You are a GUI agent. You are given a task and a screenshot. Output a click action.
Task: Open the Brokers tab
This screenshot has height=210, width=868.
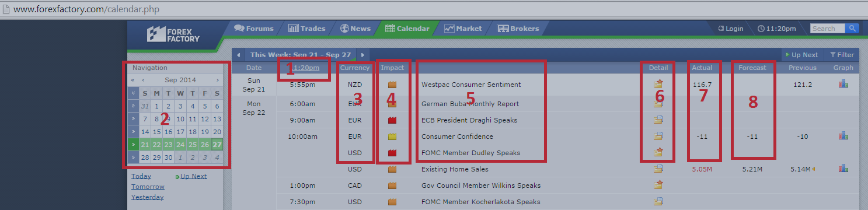(x=518, y=28)
